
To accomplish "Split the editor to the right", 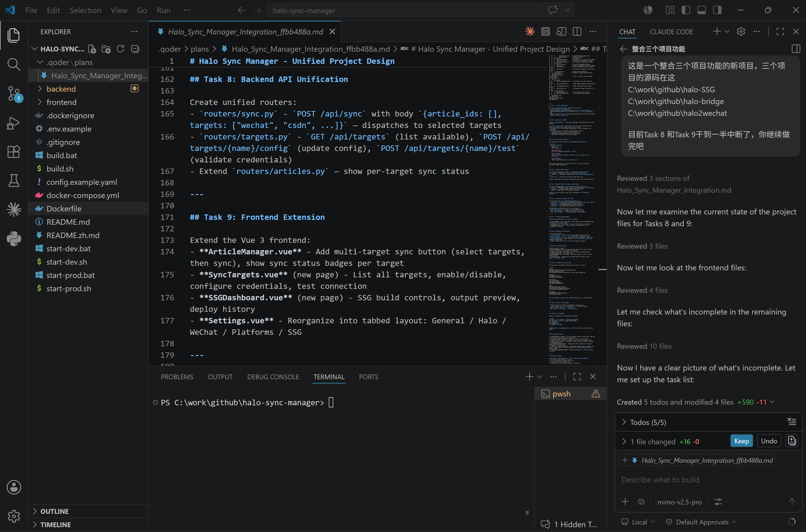I will [577, 31].
